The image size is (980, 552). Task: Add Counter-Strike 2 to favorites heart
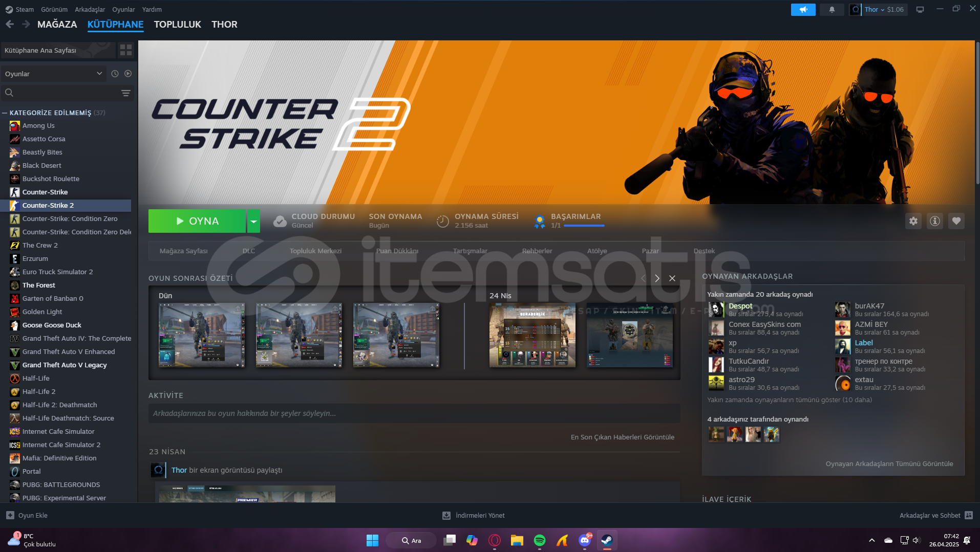coord(956,221)
